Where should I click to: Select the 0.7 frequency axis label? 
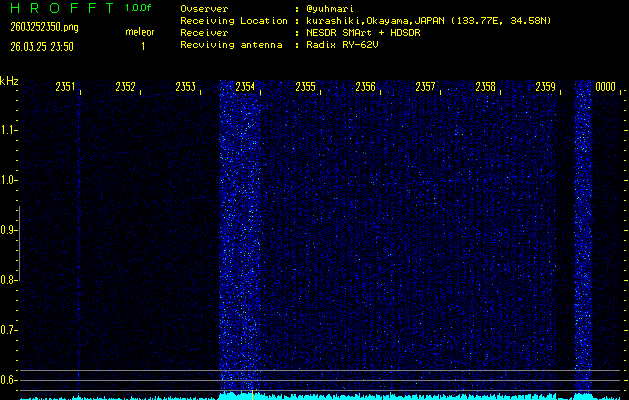point(9,330)
